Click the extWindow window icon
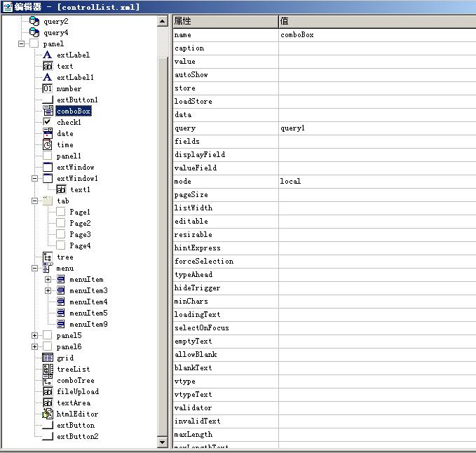 pyautogui.click(x=48, y=168)
